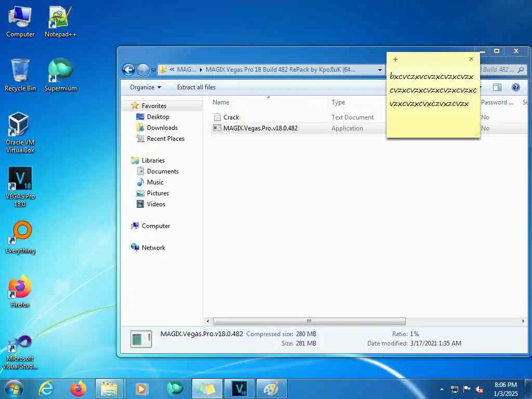Open the Action Center flag icon
This screenshot has height=399, width=532.
467,389
